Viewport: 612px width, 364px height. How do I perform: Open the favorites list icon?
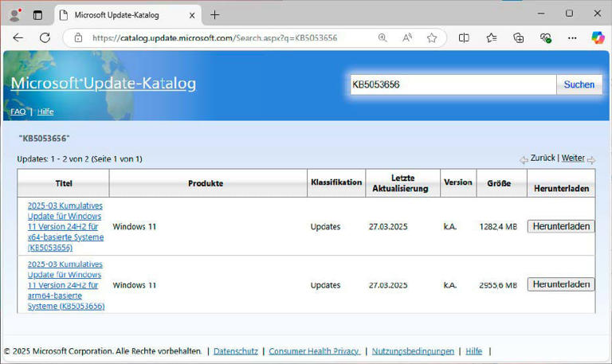[x=492, y=37]
